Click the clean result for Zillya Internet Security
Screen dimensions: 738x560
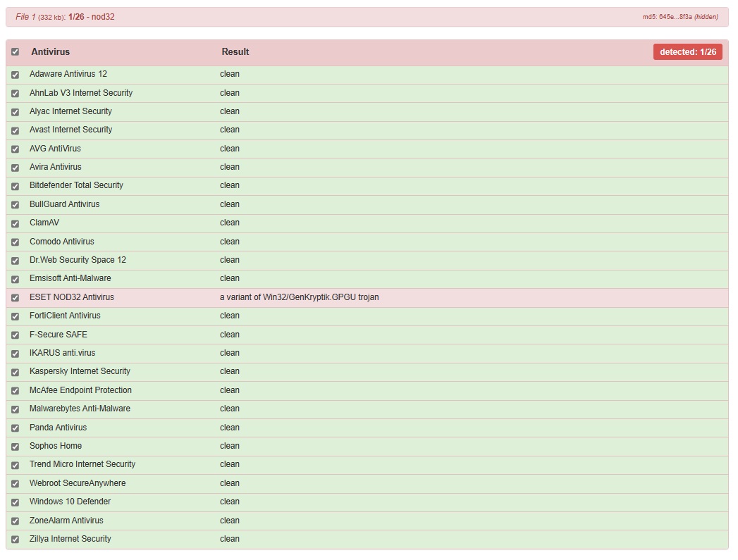tap(230, 539)
